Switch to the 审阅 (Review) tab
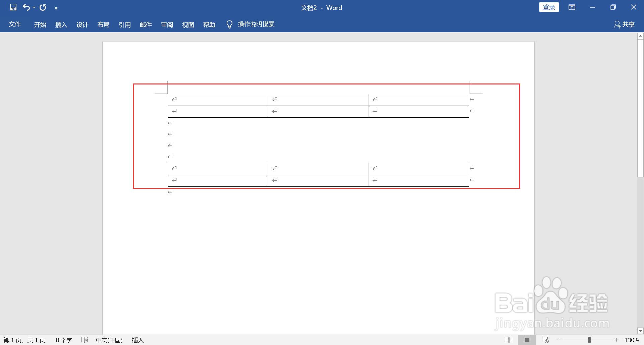The height and width of the screenshot is (345, 644). click(167, 24)
